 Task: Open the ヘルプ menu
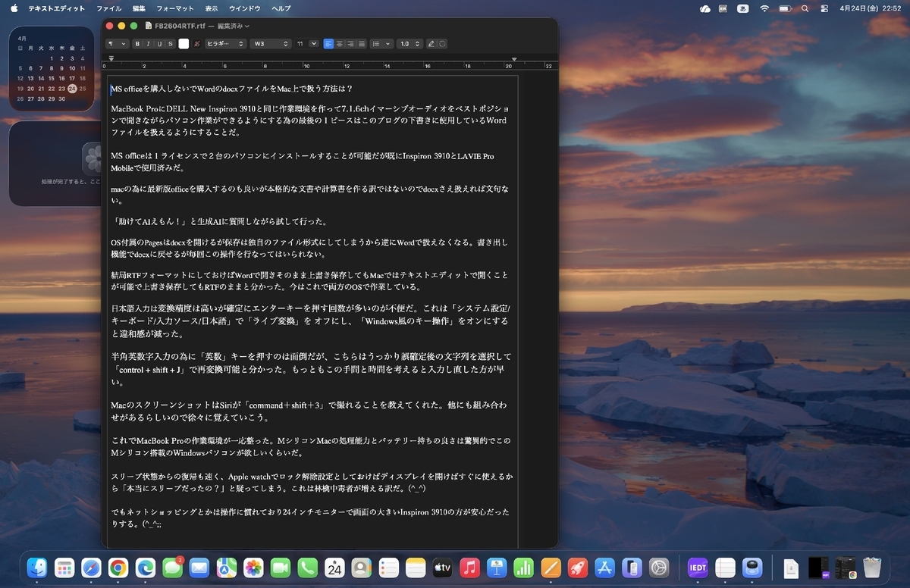pyautogui.click(x=281, y=8)
